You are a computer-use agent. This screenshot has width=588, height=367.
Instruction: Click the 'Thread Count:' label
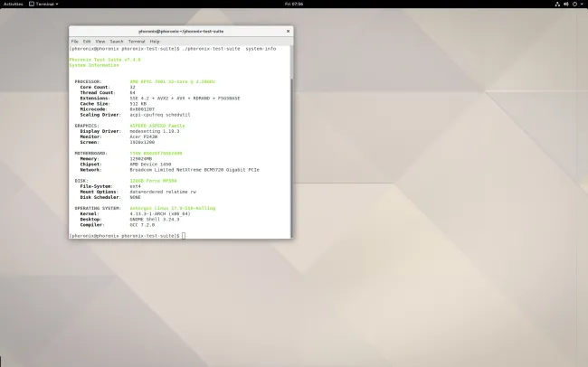pos(98,92)
